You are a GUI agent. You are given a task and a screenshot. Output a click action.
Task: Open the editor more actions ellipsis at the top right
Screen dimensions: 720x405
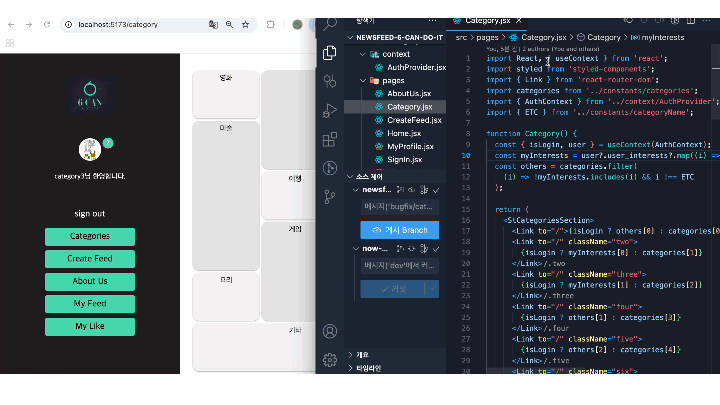(706, 21)
